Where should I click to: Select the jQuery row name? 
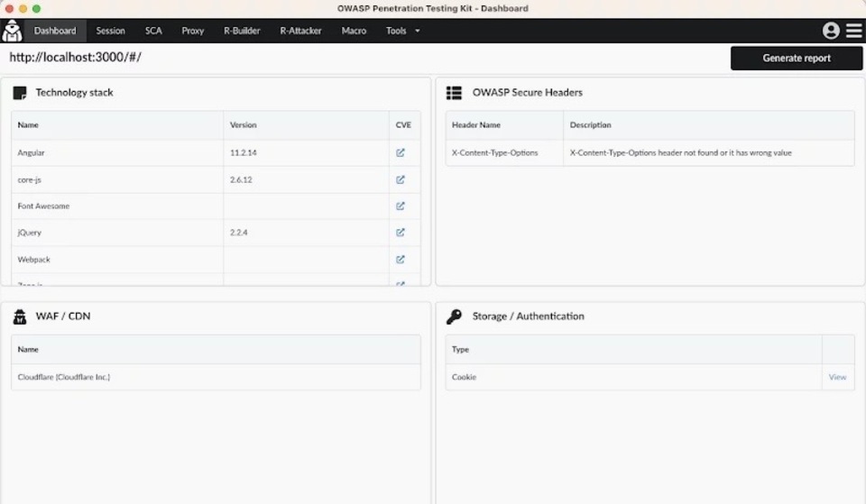[29, 233]
